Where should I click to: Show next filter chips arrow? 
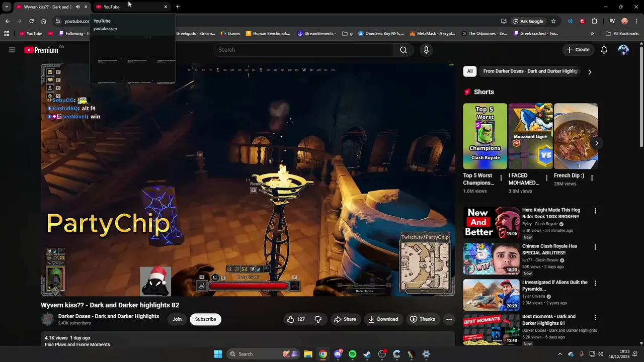click(590, 72)
